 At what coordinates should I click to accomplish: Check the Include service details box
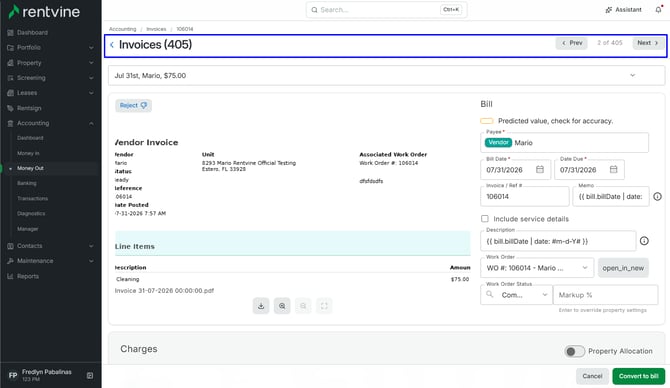(x=485, y=219)
